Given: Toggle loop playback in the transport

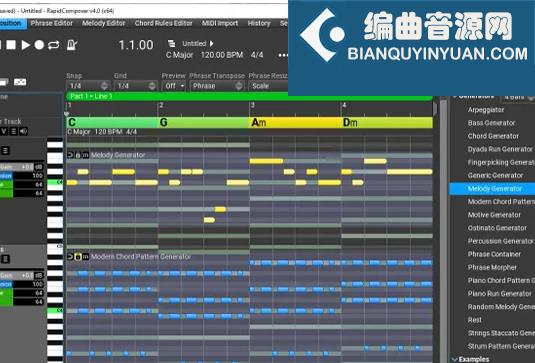Looking at the screenshot, I should (x=54, y=45).
